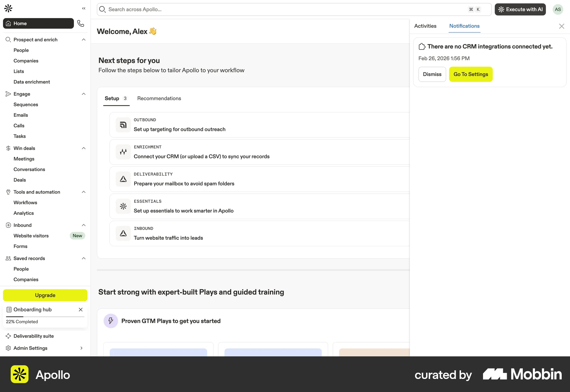Collapse sidebar with double-chevron icon

pyautogui.click(x=84, y=9)
